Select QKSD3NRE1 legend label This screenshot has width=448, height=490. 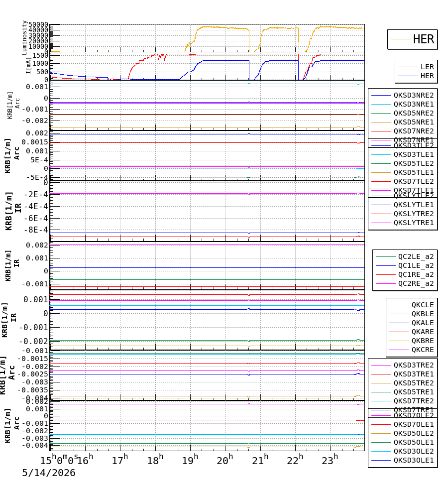click(414, 105)
